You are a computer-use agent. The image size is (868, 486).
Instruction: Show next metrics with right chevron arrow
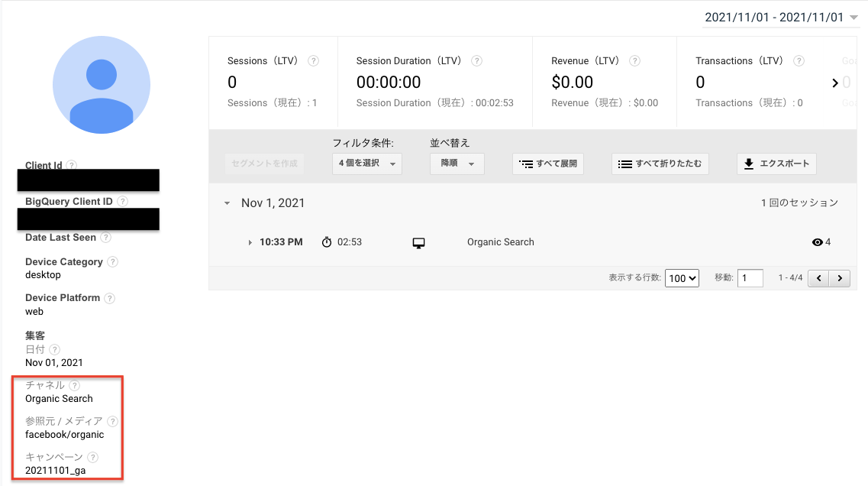834,83
